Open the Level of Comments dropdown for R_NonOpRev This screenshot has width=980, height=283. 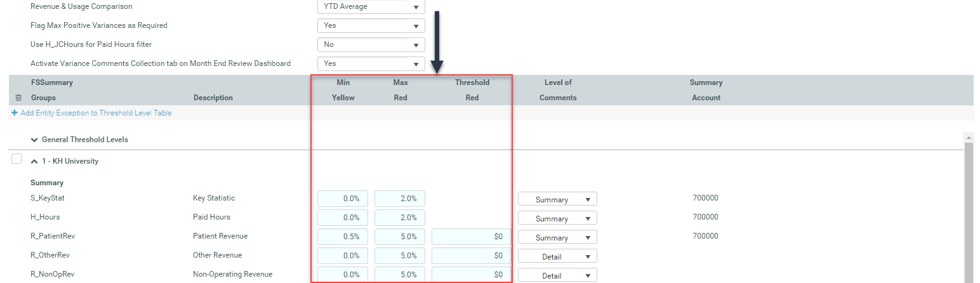pyautogui.click(x=557, y=275)
